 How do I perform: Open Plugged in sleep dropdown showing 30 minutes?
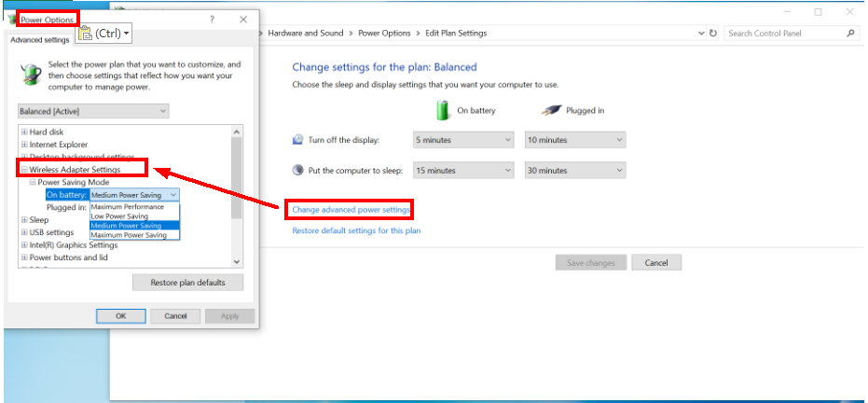click(573, 171)
